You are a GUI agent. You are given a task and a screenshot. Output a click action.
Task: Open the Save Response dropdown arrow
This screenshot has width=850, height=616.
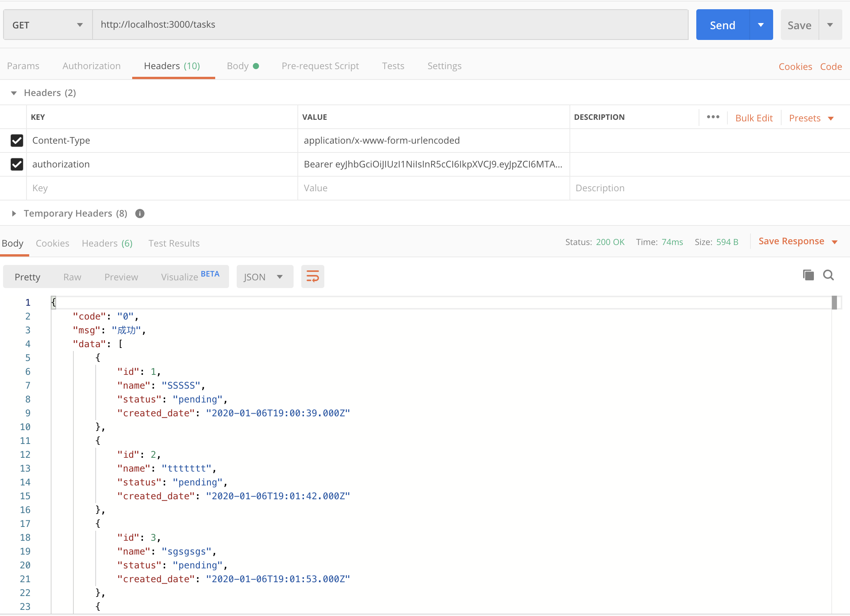[x=835, y=242]
